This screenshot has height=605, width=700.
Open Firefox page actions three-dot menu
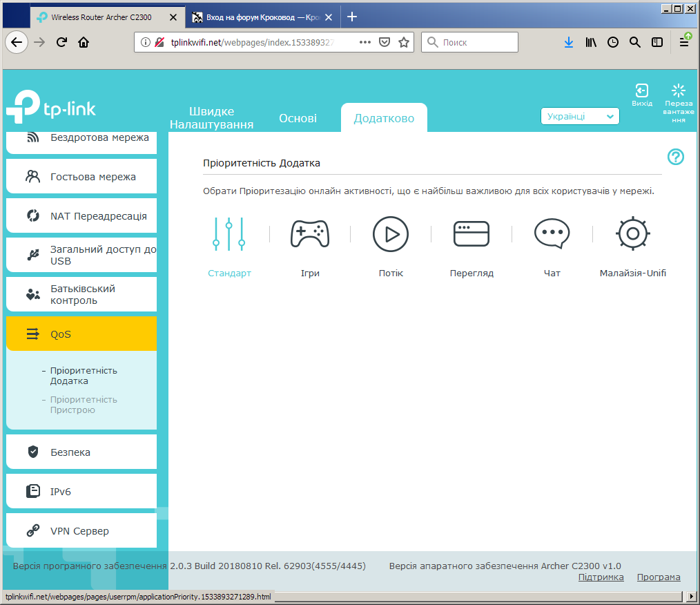364,42
